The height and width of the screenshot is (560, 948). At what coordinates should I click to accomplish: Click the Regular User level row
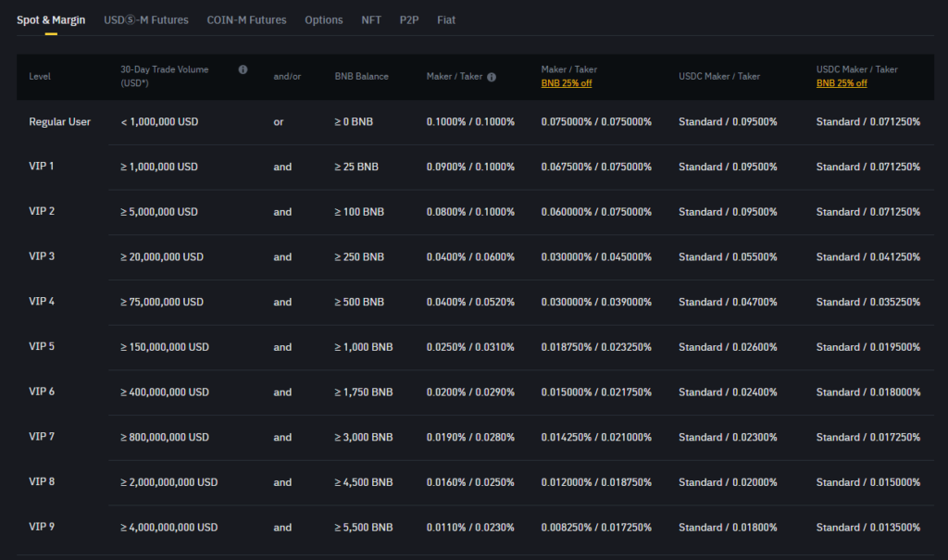(x=59, y=122)
